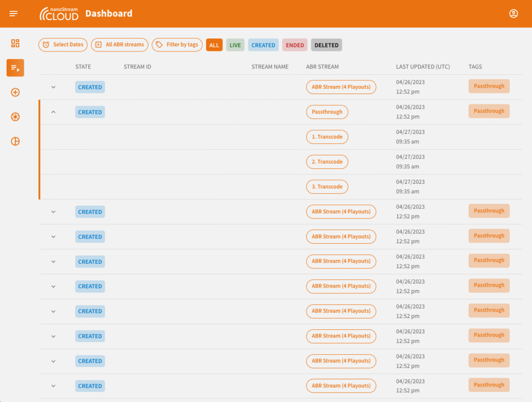Open the Filter by tags button
This screenshot has height=402, width=532.
(177, 45)
